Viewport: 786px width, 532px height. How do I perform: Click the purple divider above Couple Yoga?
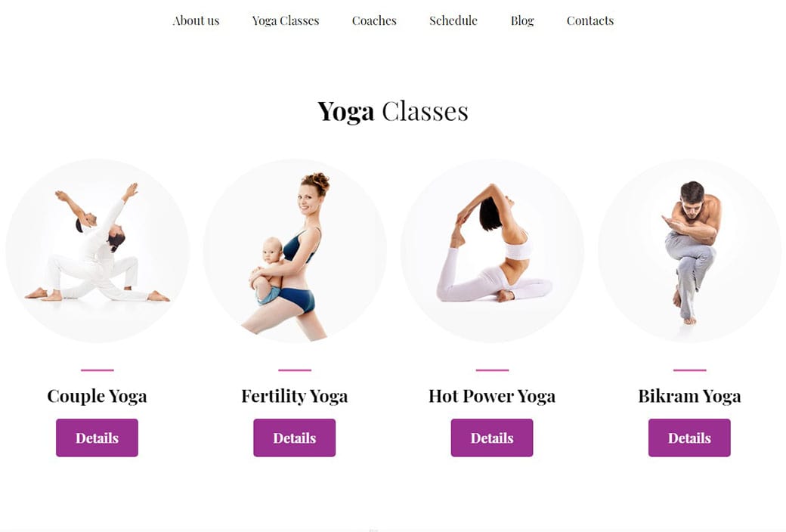click(97, 370)
